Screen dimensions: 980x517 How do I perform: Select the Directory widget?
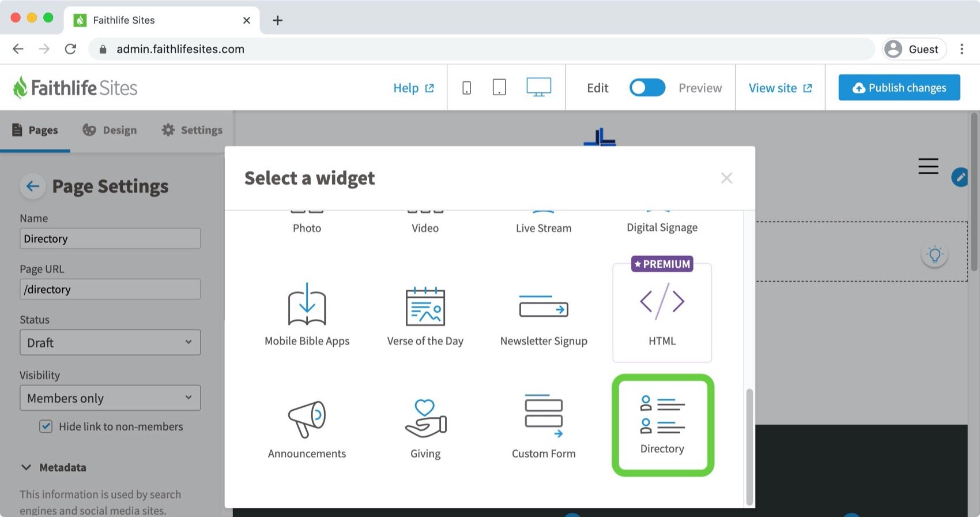(662, 425)
